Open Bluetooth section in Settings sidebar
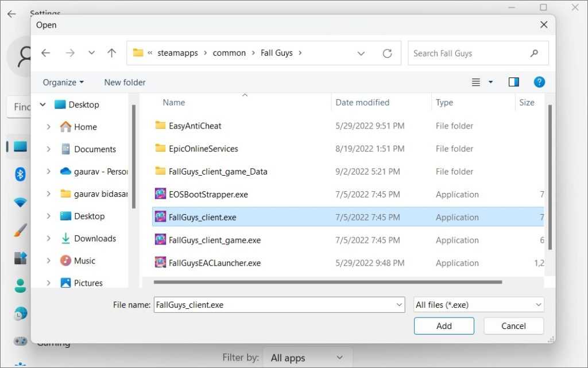 click(x=20, y=175)
